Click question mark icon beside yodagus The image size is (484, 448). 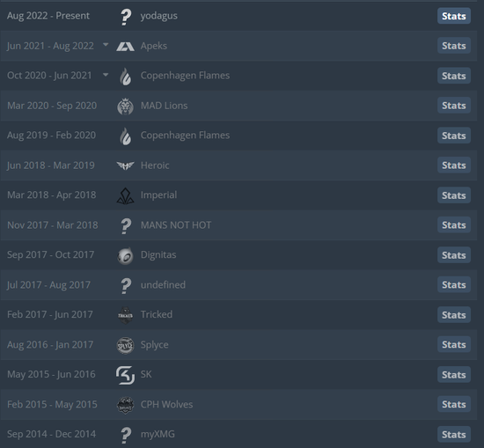click(x=126, y=17)
